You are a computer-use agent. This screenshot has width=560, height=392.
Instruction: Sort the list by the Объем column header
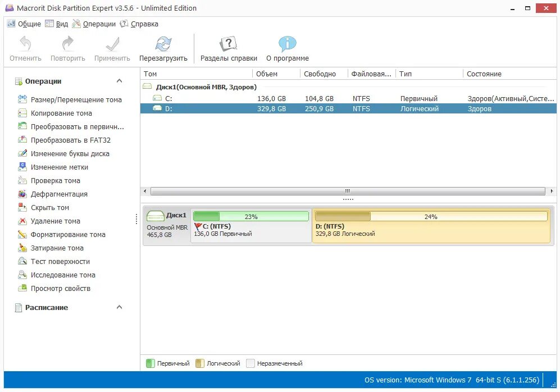(x=276, y=74)
